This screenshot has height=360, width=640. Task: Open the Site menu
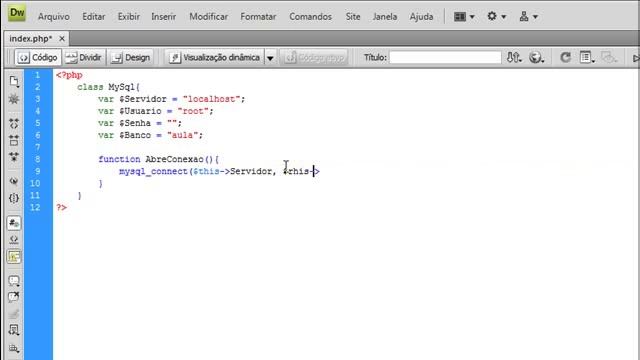coord(353,17)
